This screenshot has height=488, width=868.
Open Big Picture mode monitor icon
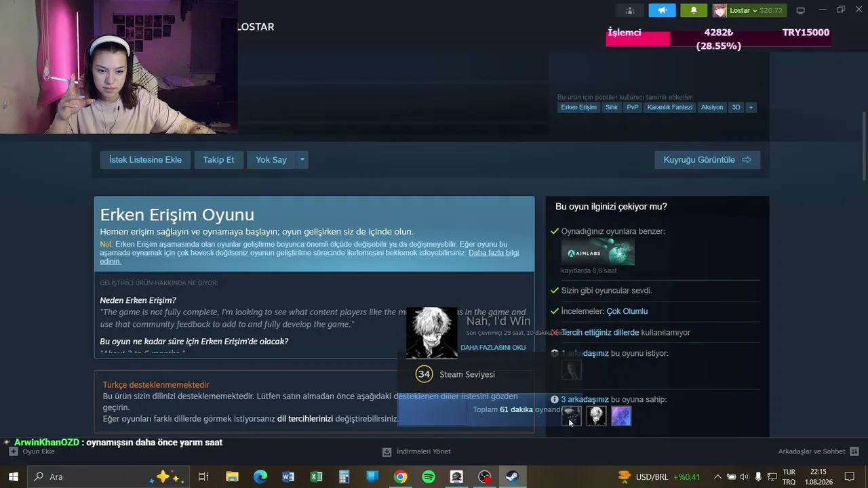coord(800,10)
